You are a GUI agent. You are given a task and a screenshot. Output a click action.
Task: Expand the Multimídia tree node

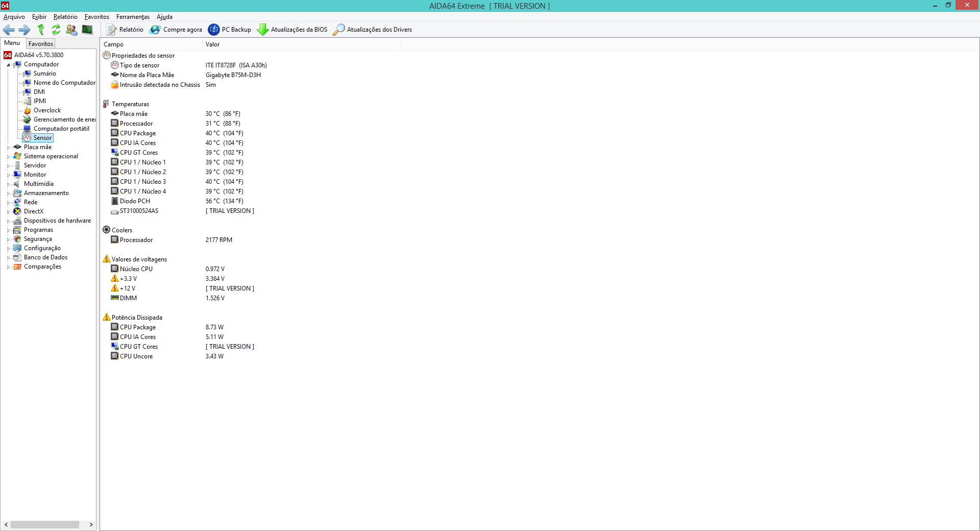[8, 184]
